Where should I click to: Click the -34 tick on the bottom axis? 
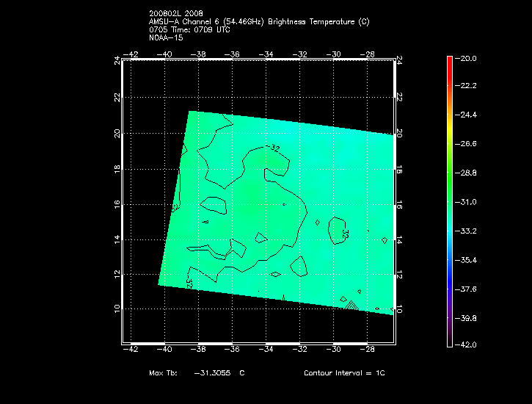(266, 349)
